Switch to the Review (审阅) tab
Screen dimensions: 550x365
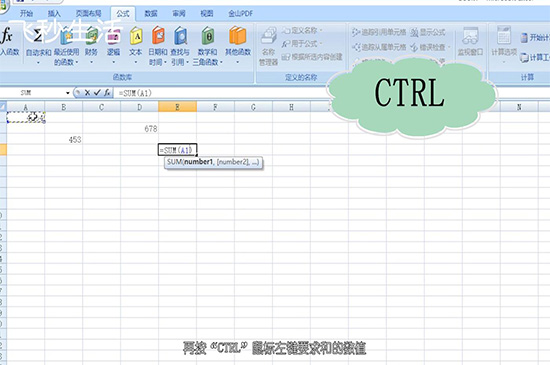[x=179, y=14]
